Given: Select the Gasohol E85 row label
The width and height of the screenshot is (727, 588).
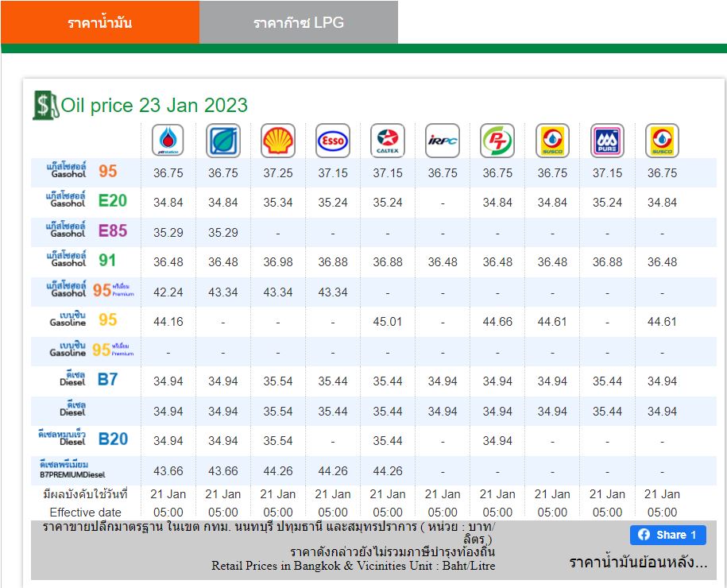Looking at the screenshot, I should [87, 230].
